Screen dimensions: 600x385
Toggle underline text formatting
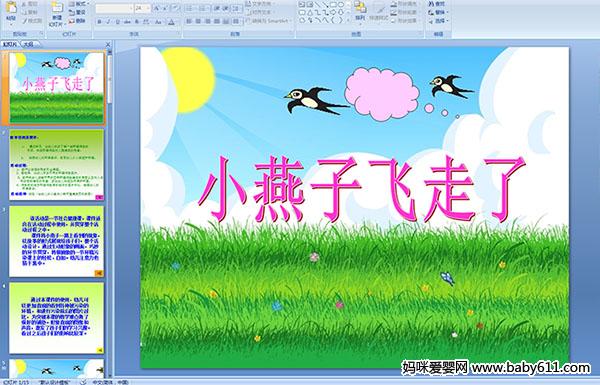coord(117,22)
